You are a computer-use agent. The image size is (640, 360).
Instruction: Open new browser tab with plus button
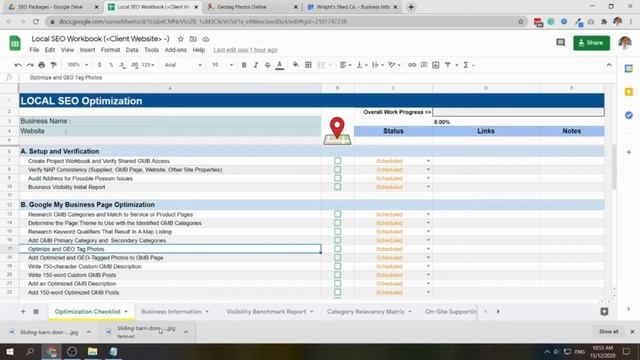coord(411,7)
